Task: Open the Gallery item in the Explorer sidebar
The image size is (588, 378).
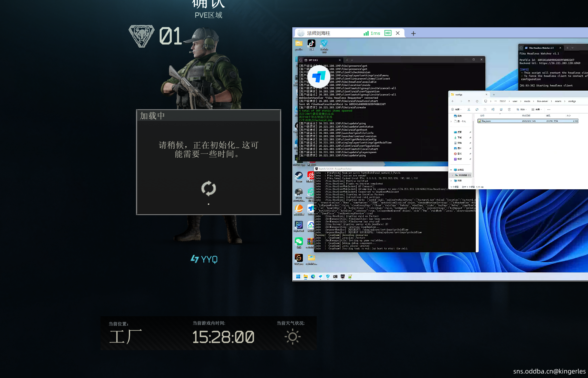Action: click(458, 116)
